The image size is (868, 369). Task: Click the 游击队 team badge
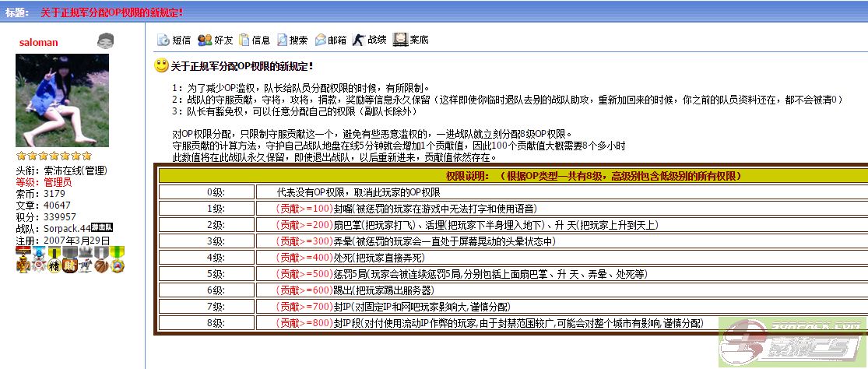tap(103, 227)
